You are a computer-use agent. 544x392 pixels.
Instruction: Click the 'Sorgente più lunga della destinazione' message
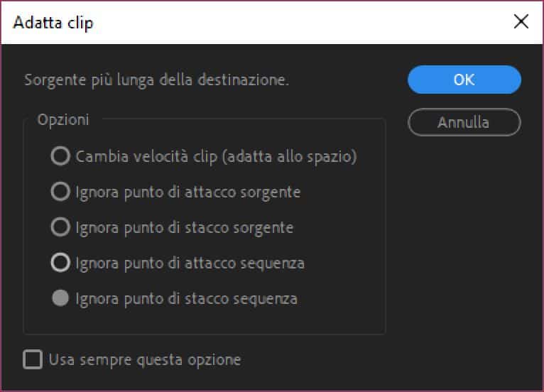click(x=156, y=80)
